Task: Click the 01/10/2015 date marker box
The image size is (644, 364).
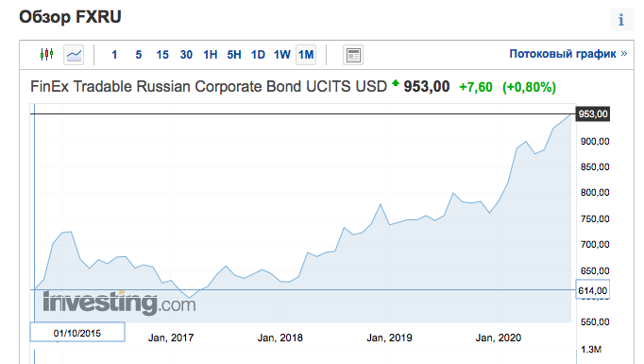Action: pos(77,333)
